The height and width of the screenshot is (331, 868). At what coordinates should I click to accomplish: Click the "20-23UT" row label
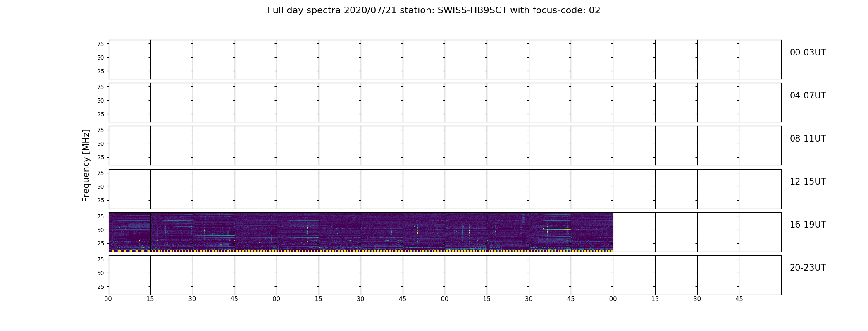click(808, 268)
